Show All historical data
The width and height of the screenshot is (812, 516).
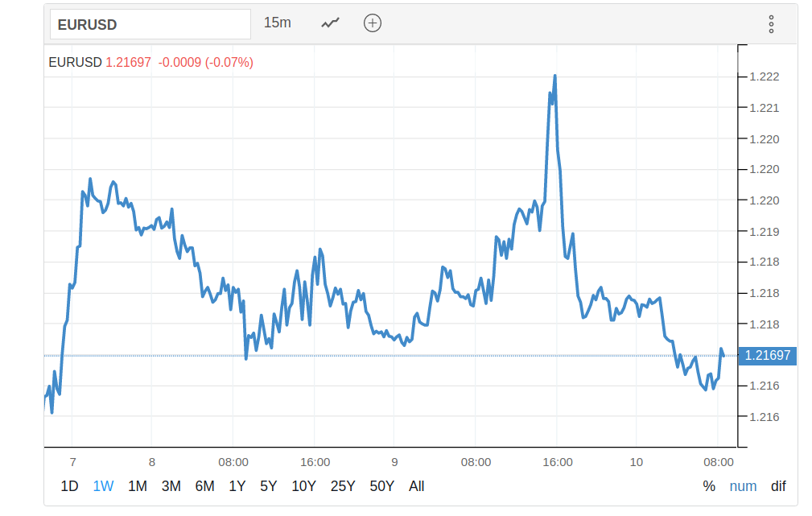tap(416, 486)
